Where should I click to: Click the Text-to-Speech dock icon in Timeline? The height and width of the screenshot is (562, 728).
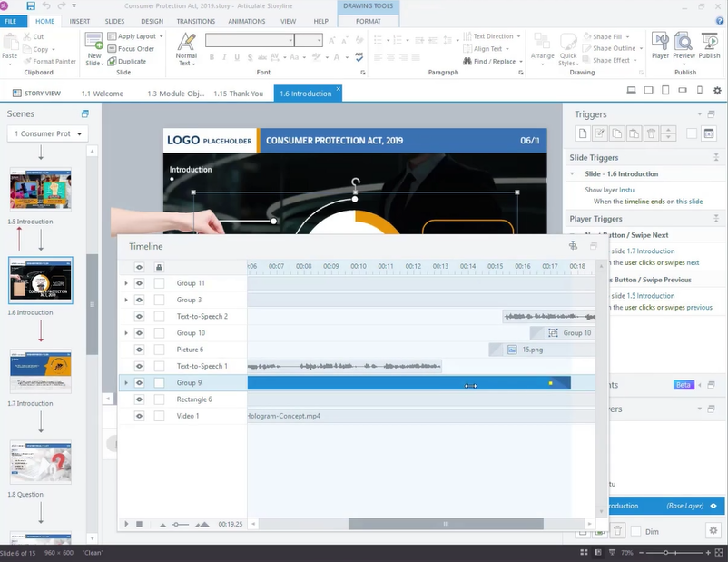(x=573, y=246)
